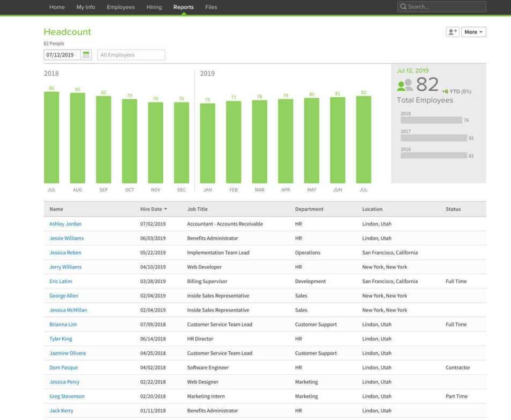Go to the Home tab
511x420 pixels.
point(57,7)
